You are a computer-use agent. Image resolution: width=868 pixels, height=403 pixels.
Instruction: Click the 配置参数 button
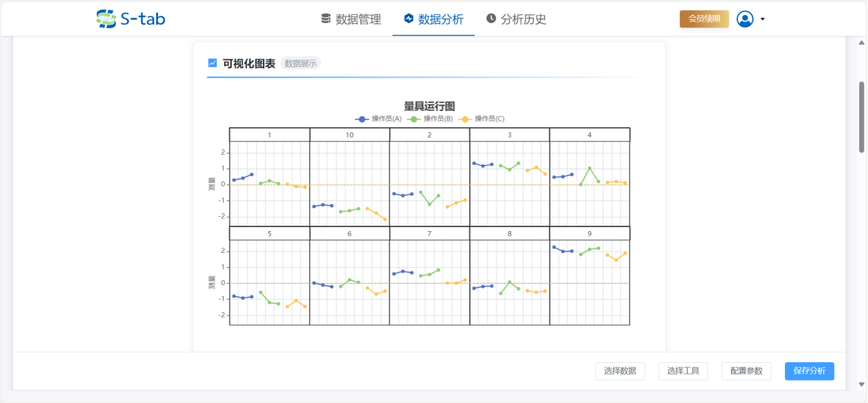click(x=746, y=371)
